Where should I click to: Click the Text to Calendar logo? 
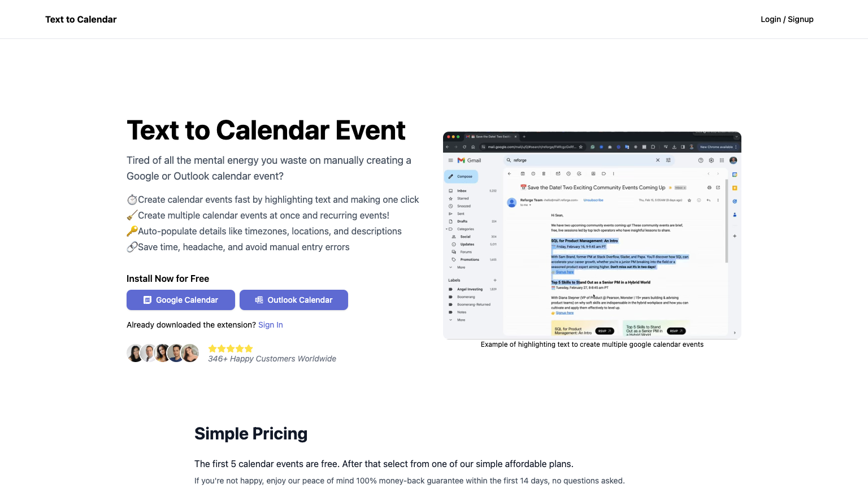(x=81, y=19)
